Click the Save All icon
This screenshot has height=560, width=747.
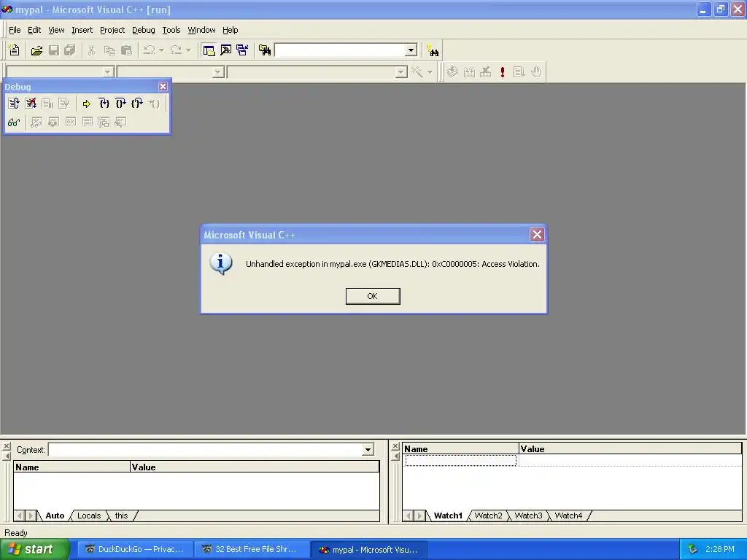[70, 50]
